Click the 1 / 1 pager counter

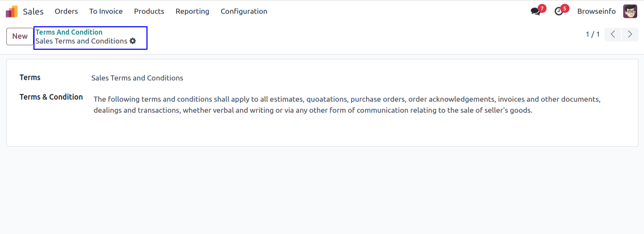[x=593, y=34]
